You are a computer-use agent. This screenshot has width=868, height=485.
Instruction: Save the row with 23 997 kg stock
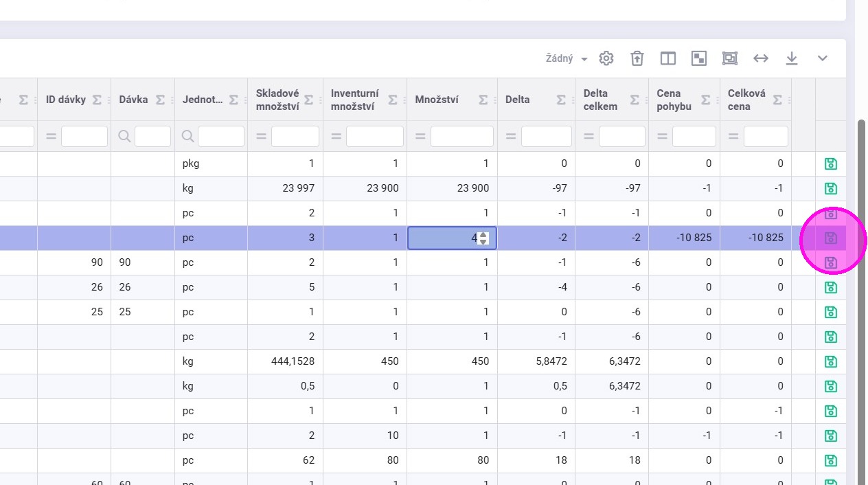pos(830,188)
